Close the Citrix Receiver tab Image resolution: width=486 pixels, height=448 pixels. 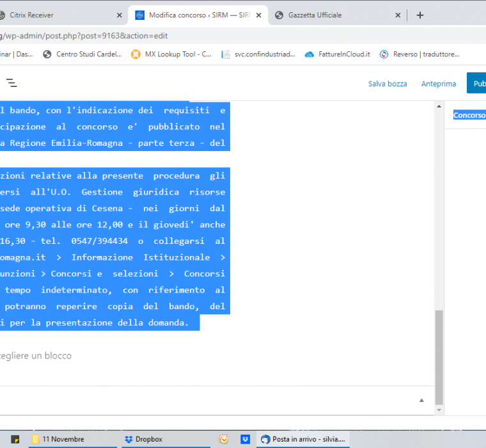click(119, 15)
